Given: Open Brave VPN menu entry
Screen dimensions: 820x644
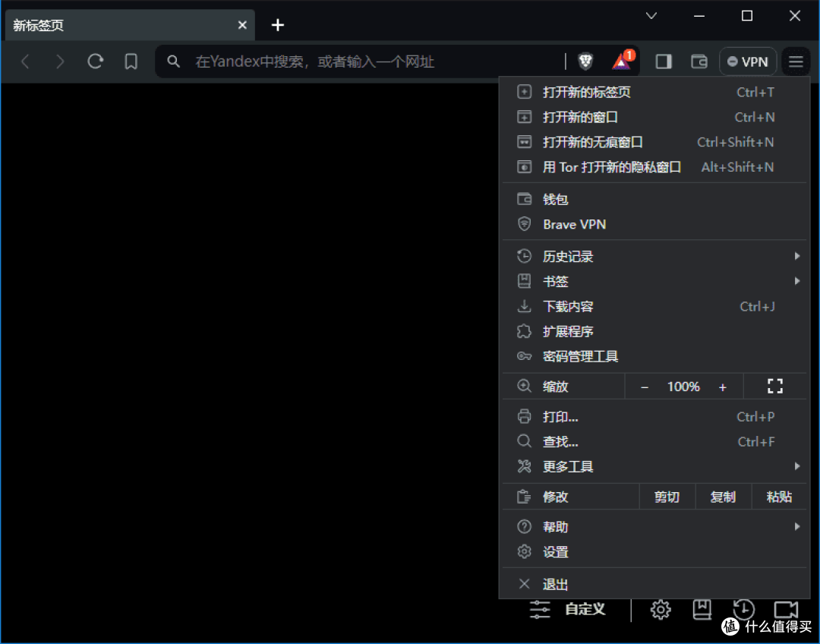Looking at the screenshot, I should pyautogui.click(x=654, y=225).
